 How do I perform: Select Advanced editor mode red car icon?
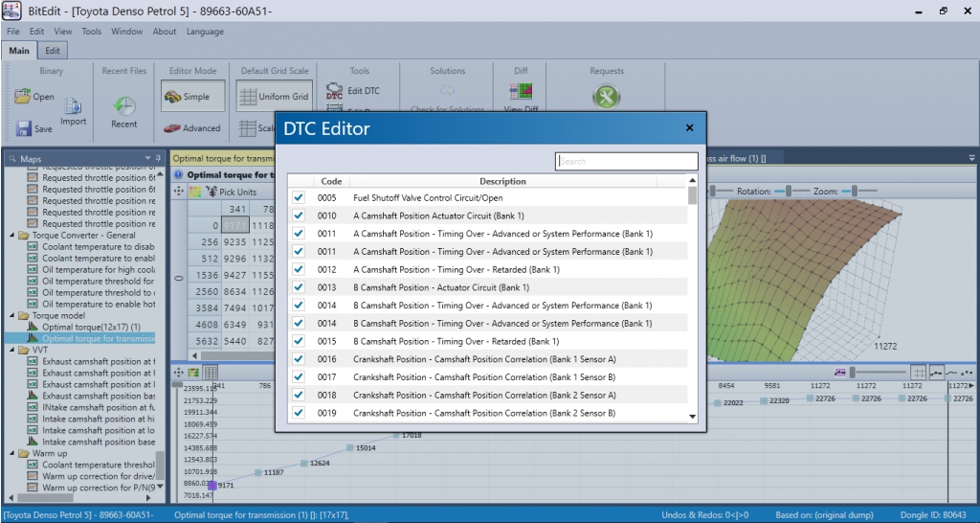click(x=172, y=128)
